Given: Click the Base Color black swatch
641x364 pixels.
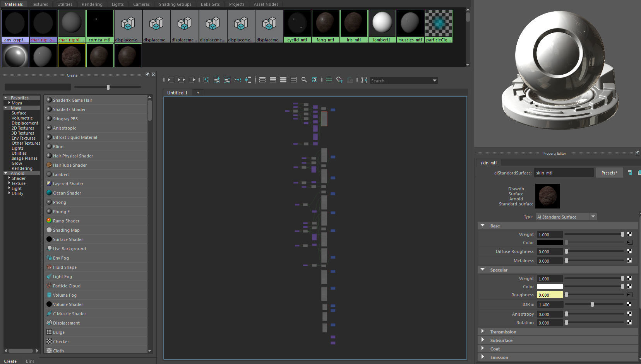Looking at the screenshot, I should 550,243.
